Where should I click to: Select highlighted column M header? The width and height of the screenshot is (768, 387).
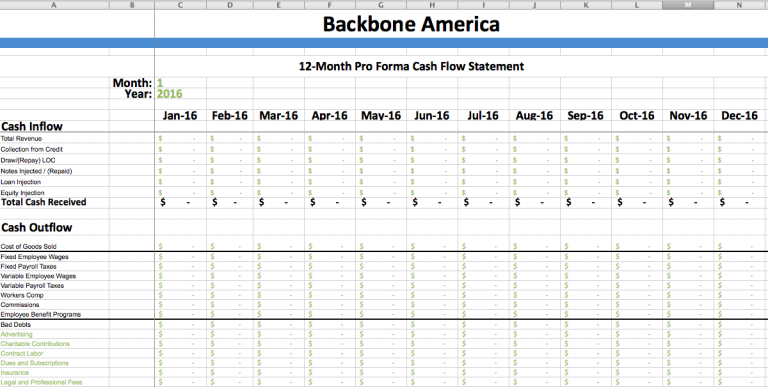pos(688,5)
